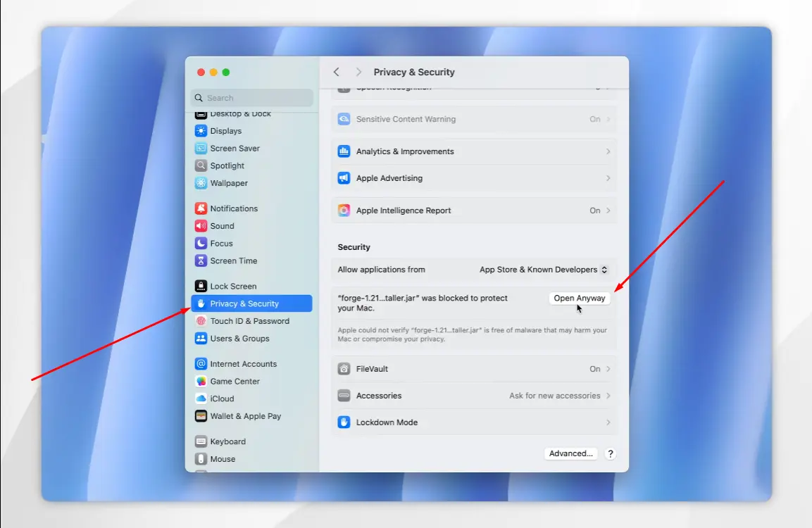Viewport: 812px width, 528px height.
Task: Click the Apple Advertising megaphone icon
Action: click(x=344, y=178)
